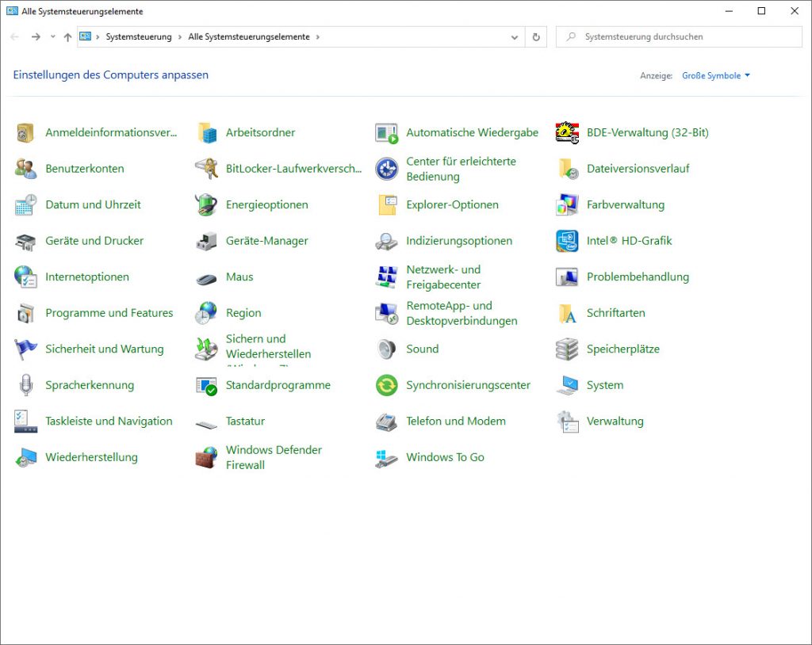Click the Energieoptionen battery icon

[x=206, y=204]
